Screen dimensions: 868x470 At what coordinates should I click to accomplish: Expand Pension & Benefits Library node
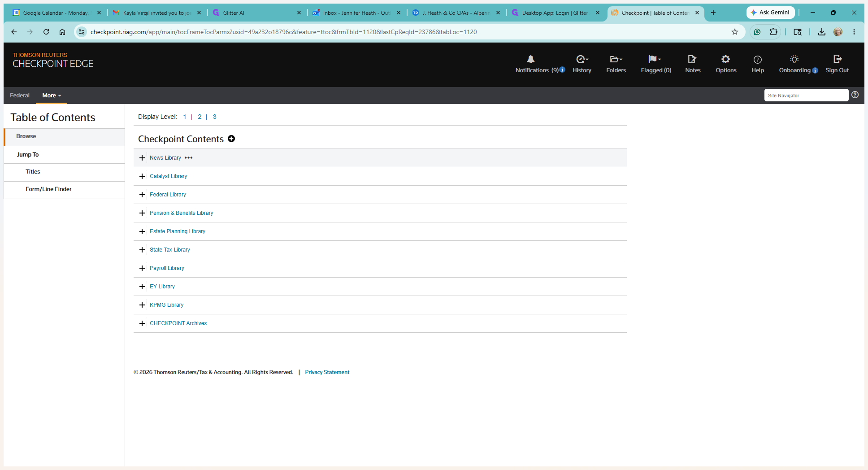click(142, 213)
